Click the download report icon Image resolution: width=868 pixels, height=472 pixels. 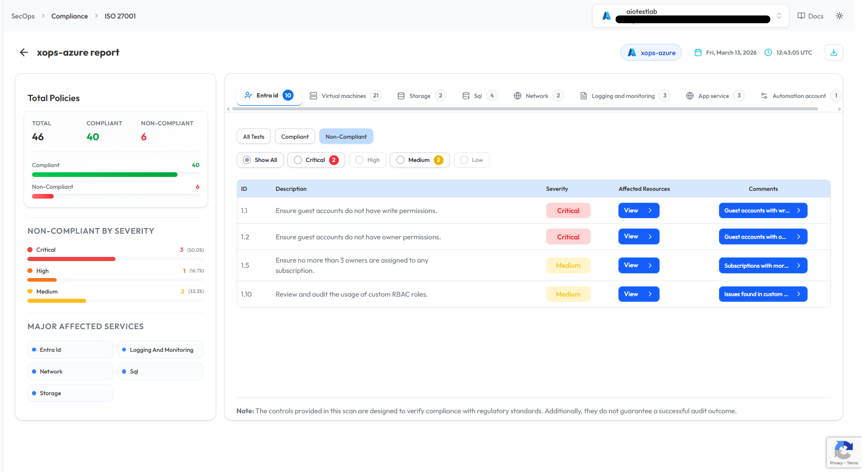click(x=833, y=53)
